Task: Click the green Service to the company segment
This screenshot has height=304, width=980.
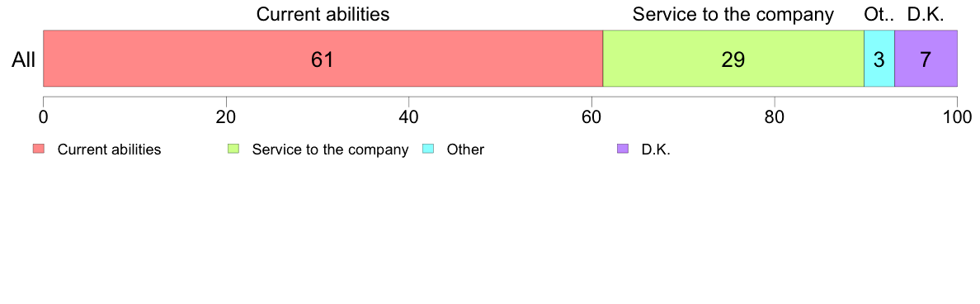Action: tap(733, 58)
